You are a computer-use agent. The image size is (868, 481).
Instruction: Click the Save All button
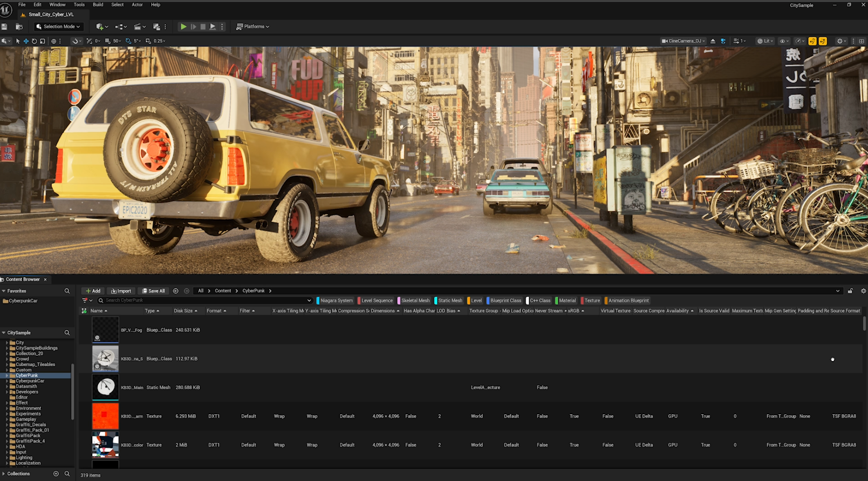click(153, 290)
